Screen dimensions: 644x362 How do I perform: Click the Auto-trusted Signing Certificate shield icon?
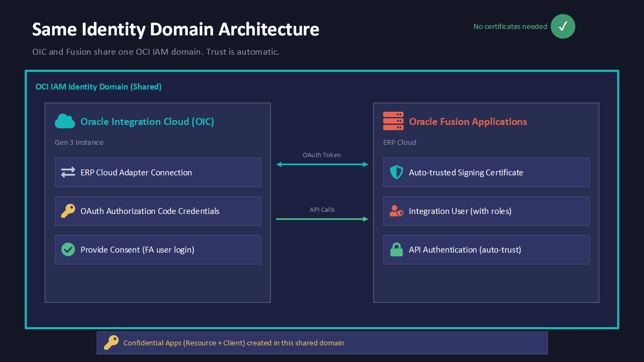click(396, 173)
